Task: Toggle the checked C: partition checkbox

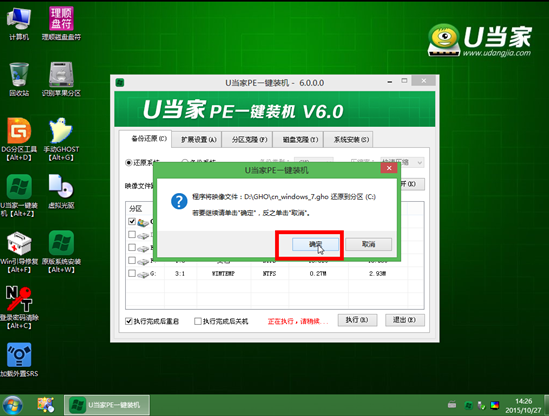Action: 132,221
